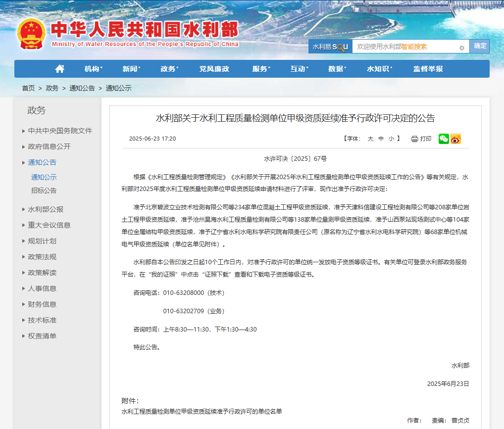
Task: Open attachment 准予行政许可的单位名单
Action: tap(202, 411)
